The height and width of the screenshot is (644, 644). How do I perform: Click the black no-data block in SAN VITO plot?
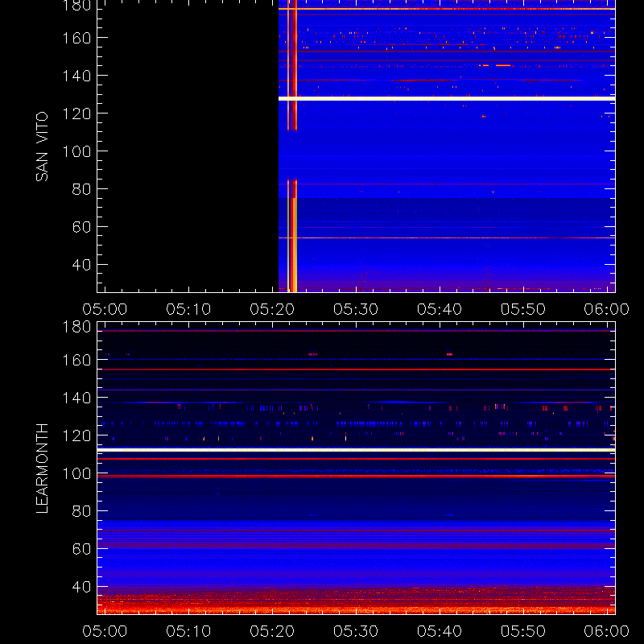point(188,147)
